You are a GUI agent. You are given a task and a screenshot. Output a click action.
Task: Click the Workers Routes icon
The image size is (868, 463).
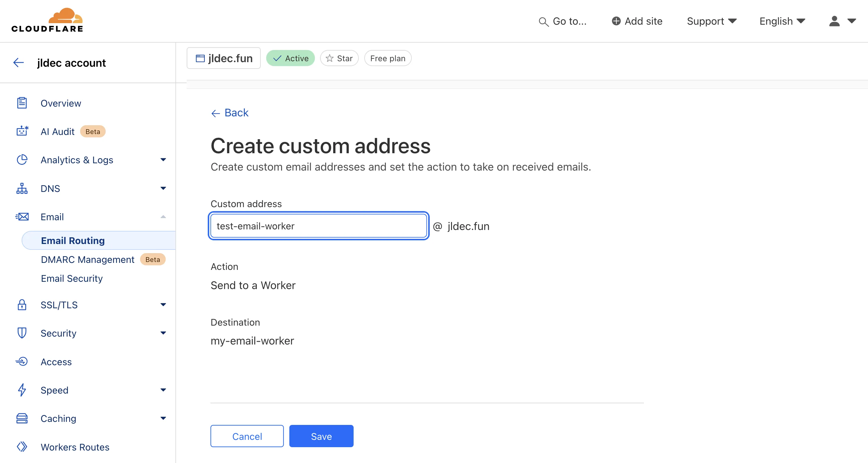(x=22, y=446)
